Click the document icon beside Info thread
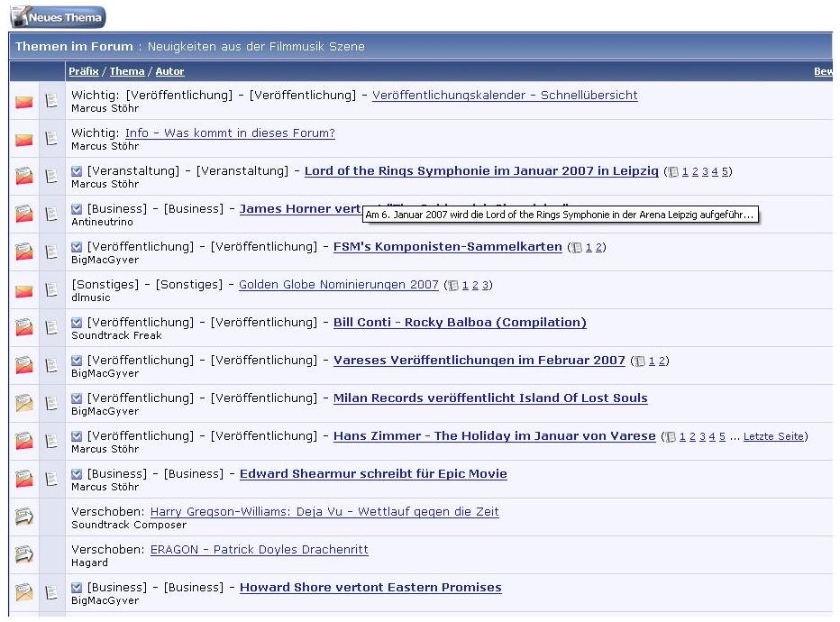This screenshot has height=622, width=840. 52,140
